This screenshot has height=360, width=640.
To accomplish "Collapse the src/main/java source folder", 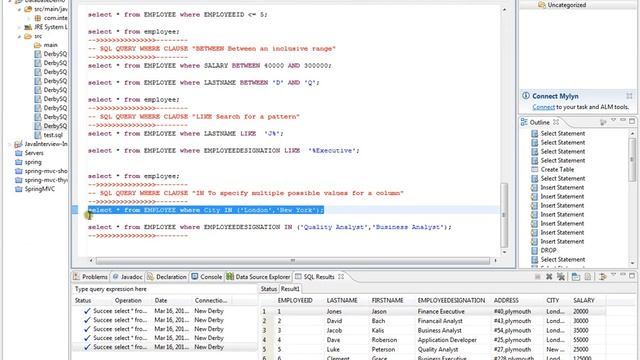I will click(x=19, y=9).
